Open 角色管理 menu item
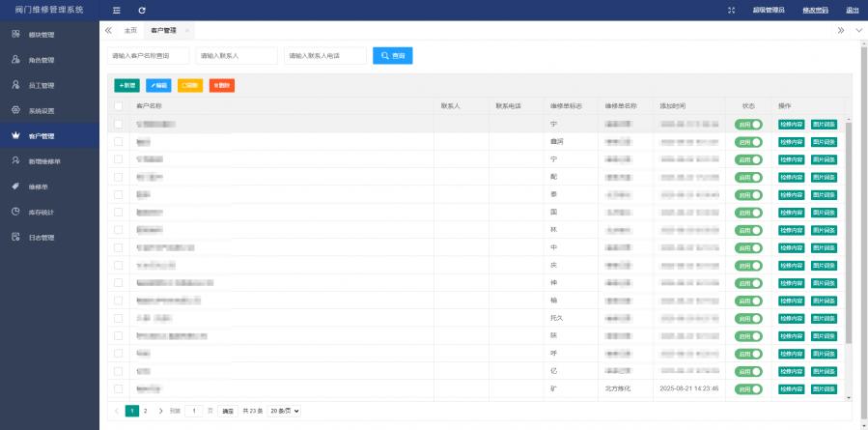 (x=41, y=60)
